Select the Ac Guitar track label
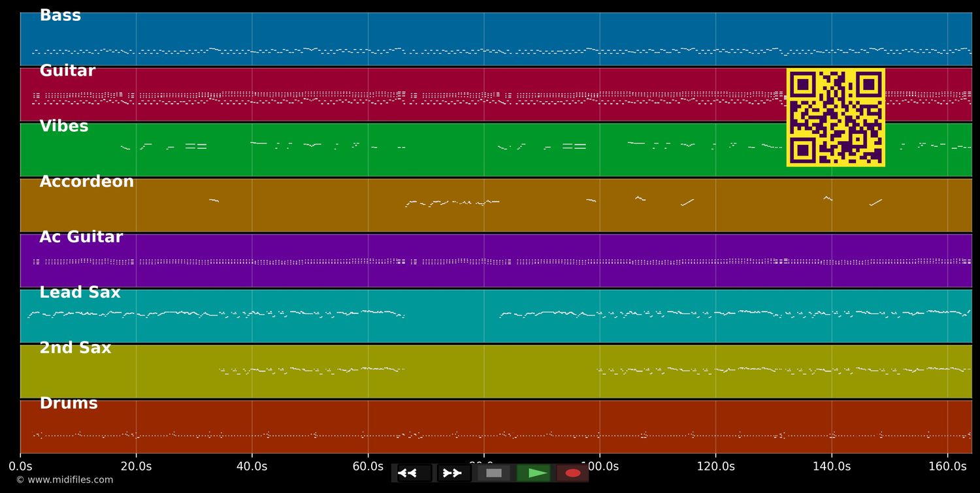Screen dimensions: 980x493 [x=81, y=238]
